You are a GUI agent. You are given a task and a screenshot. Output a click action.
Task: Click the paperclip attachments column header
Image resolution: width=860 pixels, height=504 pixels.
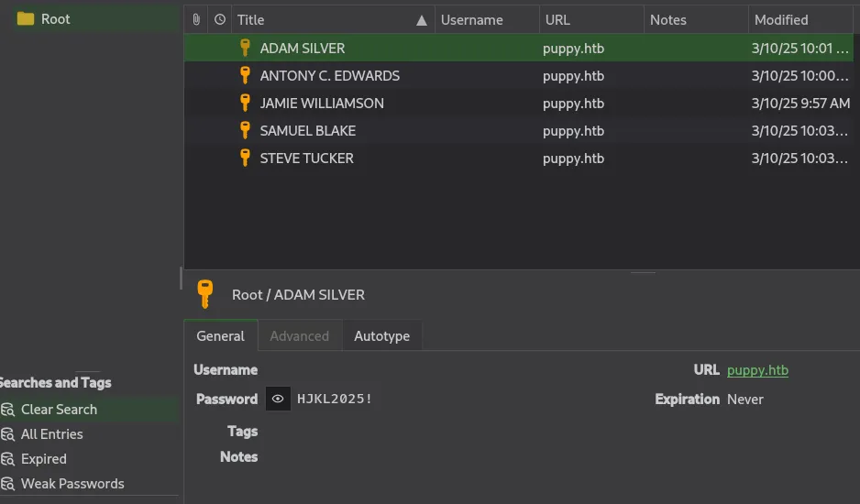point(196,19)
